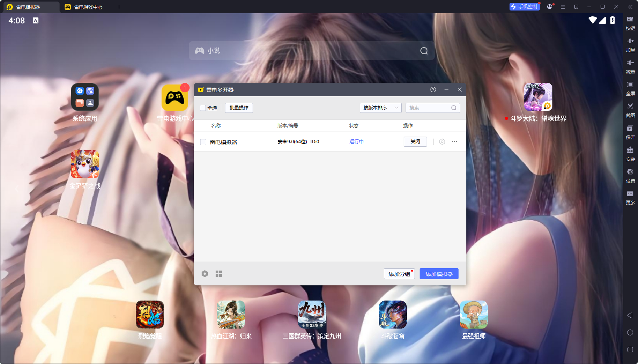
Task: Open 设置 settings in right sidebar
Action: pyautogui.click(x=630, y=172)
